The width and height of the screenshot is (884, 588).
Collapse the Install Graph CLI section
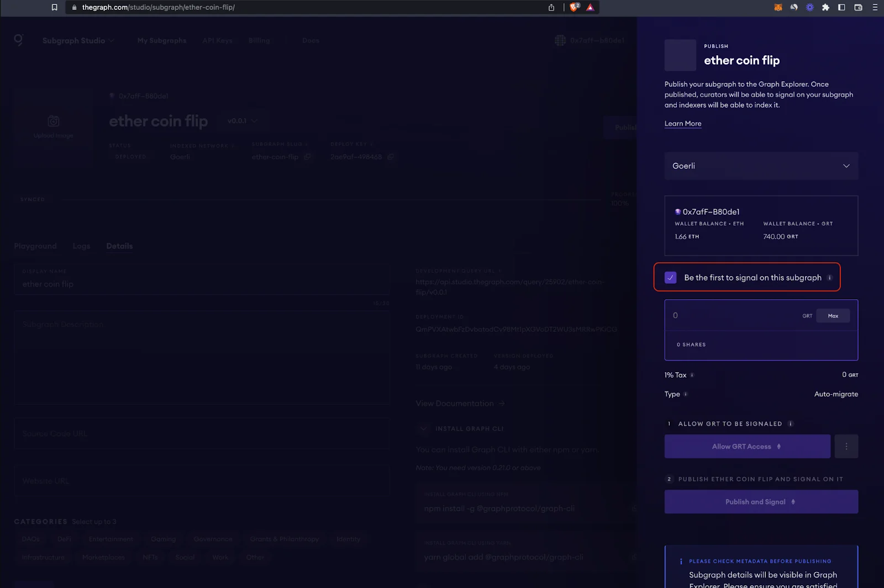[x=423, y=428]
